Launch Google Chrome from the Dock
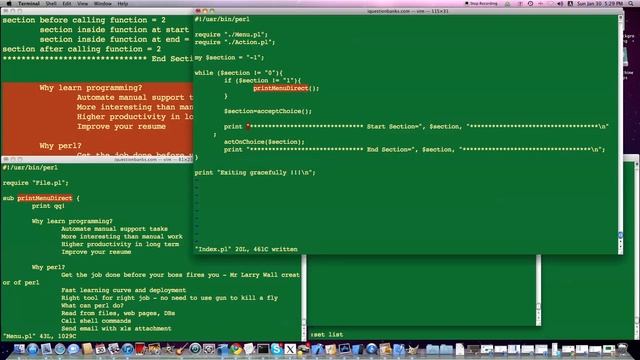Screen dimensions: 640x360 (x=236, y=349)
